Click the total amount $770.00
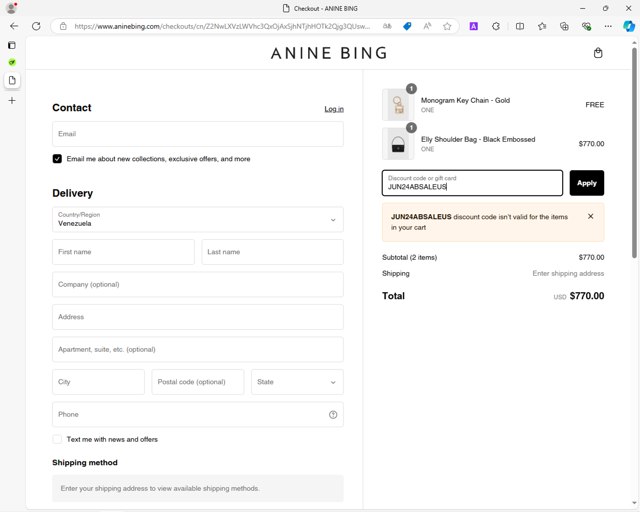 click(587, 296)
